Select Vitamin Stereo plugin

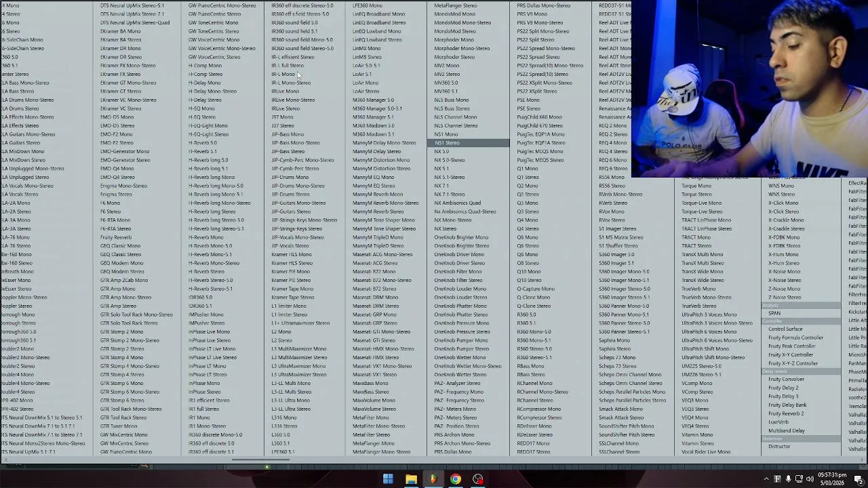click(x=698, y=443)
